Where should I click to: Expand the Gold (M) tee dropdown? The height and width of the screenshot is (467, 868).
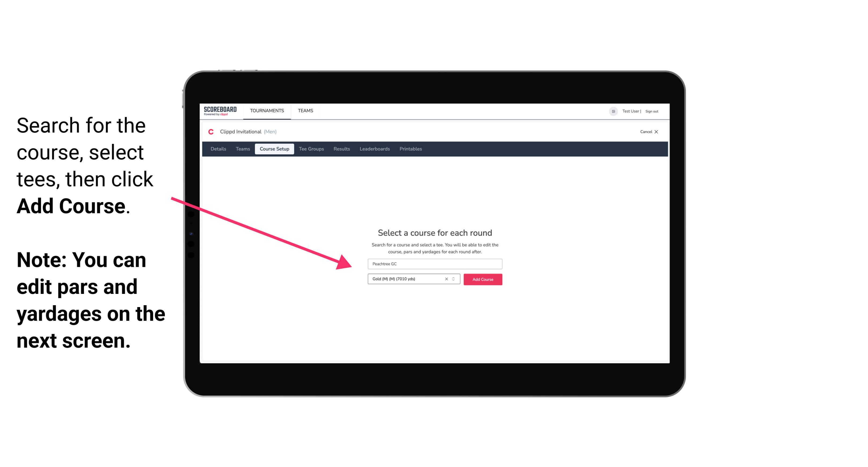(454, 279)
